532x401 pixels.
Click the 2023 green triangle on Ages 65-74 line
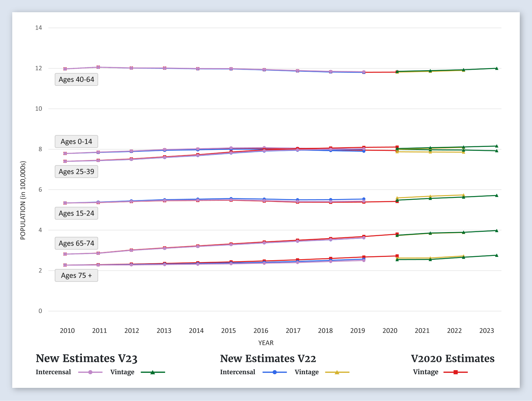pos(497,231)
